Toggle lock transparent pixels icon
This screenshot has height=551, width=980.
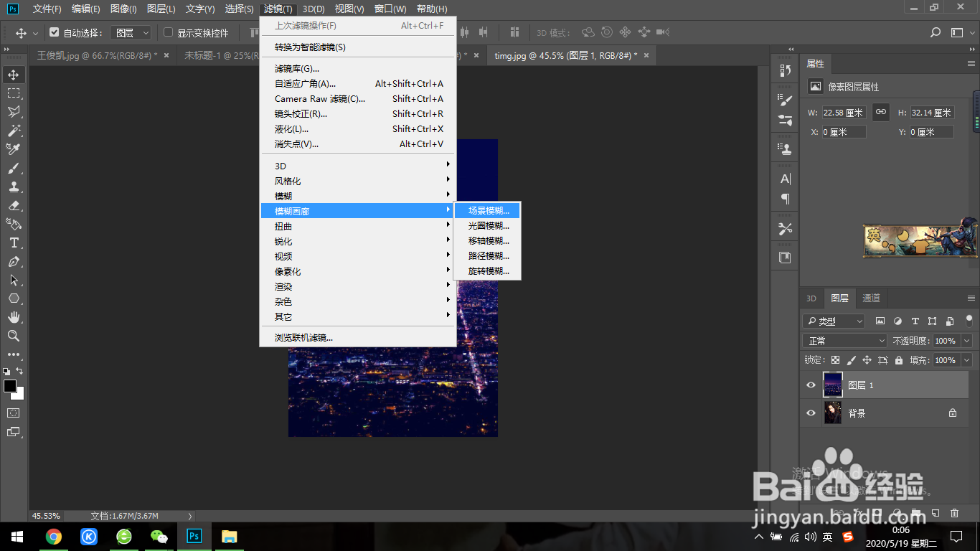click(835, 360)
